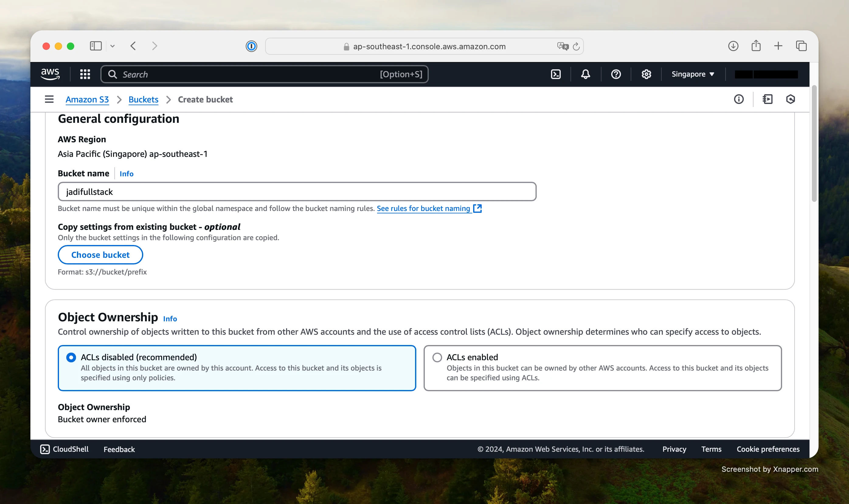The width and height of the screenshot is (849, 504).
Task: Click the 1Password extension icon
Action: click(x=251, y=46)
